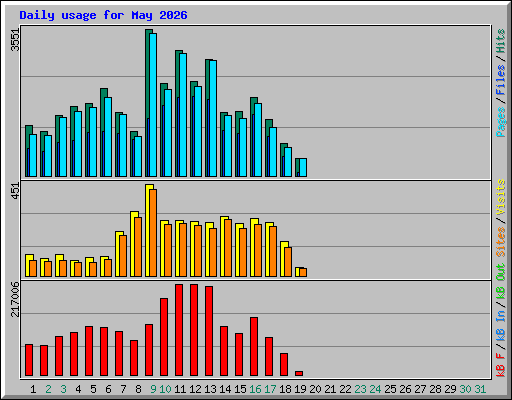Click the orange sites bar for day 18
This screenshot has height=400, width=512.
pyautogui.click(x=288, y=262)
